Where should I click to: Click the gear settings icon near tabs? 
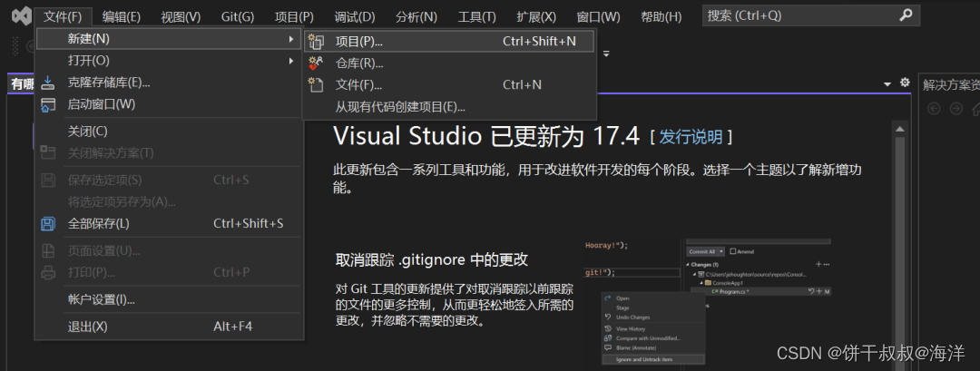coord(905,83)
